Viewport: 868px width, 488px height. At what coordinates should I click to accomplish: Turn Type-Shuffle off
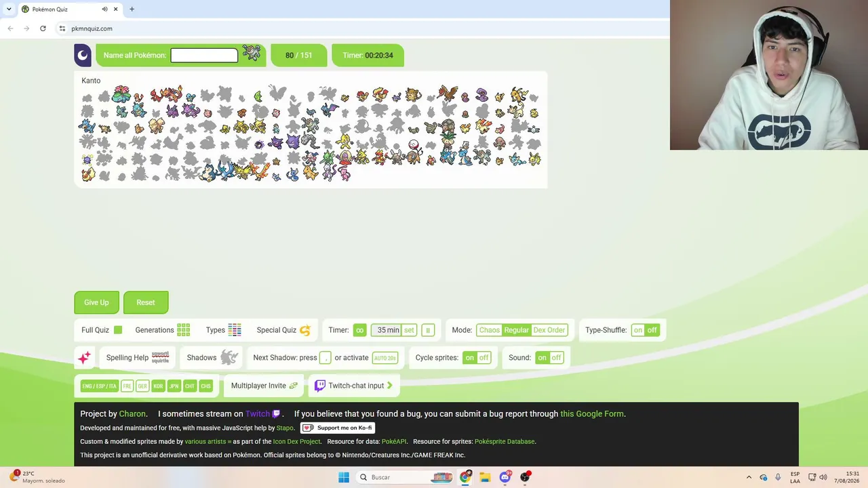pos(652,330)
